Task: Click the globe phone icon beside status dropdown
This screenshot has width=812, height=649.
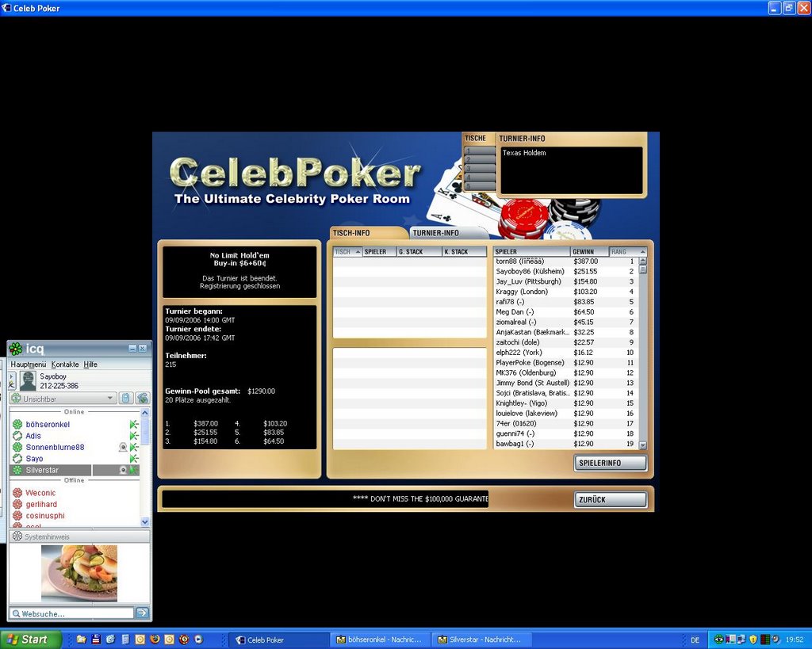Action: coord(143,398)
